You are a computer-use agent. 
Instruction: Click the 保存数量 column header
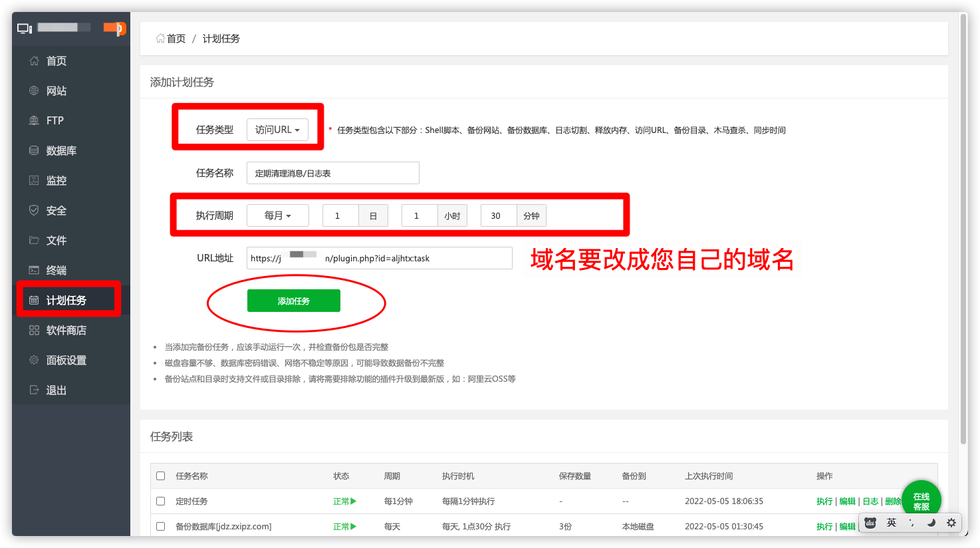[575, 476]
